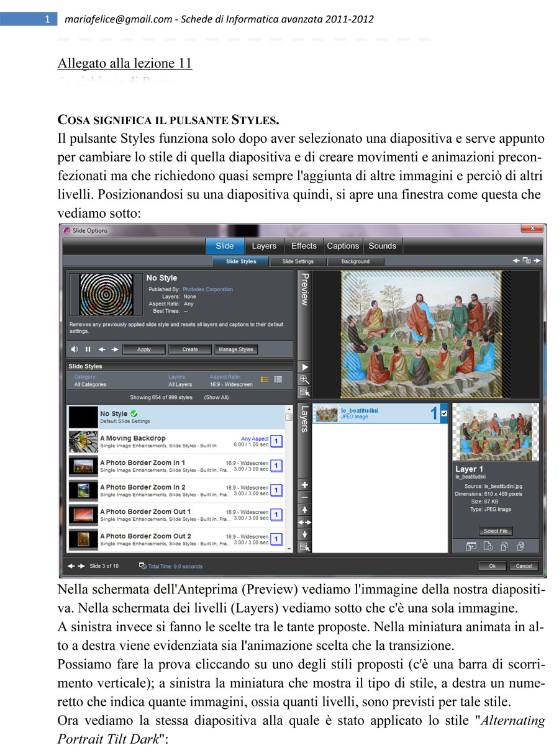Switch styles list to detailed grey list view
The width and height of the screenshot is (559, 756).
(x=278, y=379)
